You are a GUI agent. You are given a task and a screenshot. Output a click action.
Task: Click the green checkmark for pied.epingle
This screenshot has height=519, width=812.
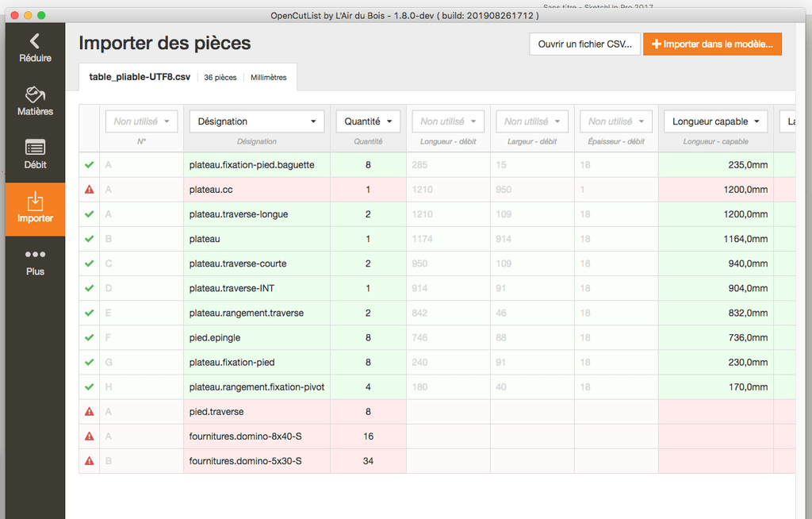click(x=89, y=337)
